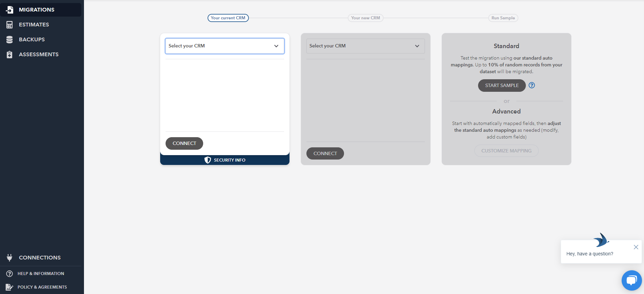Open the Migrations menu label
The width and height of the screenshot is (644, 294).
click(37, 10)
